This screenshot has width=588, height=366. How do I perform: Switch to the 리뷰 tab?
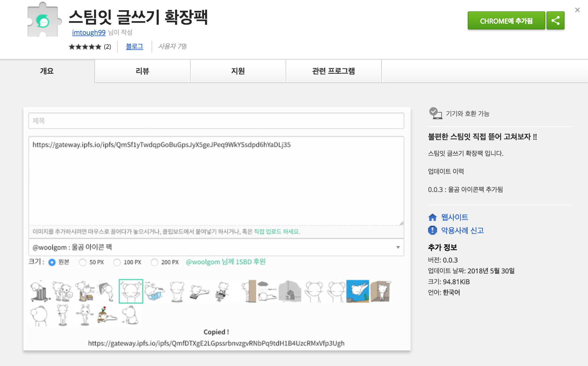click(142, 71)
